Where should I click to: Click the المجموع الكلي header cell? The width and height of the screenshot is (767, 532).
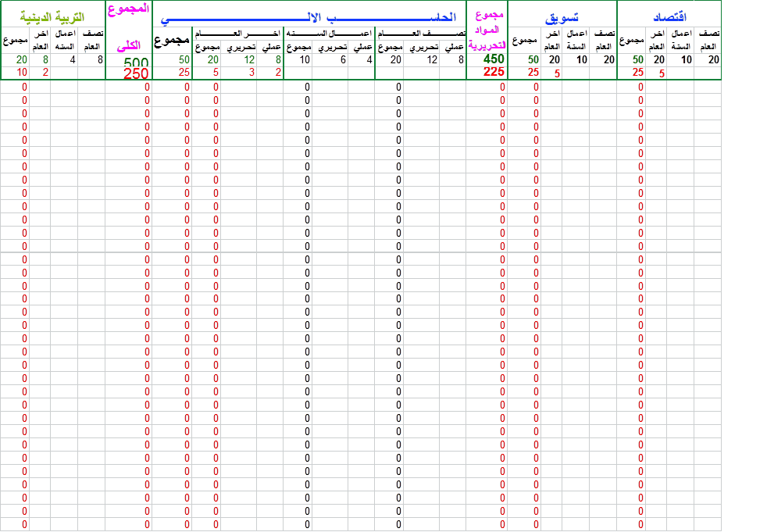tap(129, 27)
